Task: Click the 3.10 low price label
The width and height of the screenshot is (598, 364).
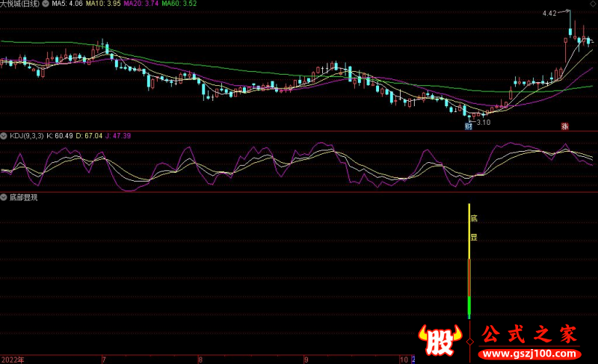Action: tap(483, 122)
